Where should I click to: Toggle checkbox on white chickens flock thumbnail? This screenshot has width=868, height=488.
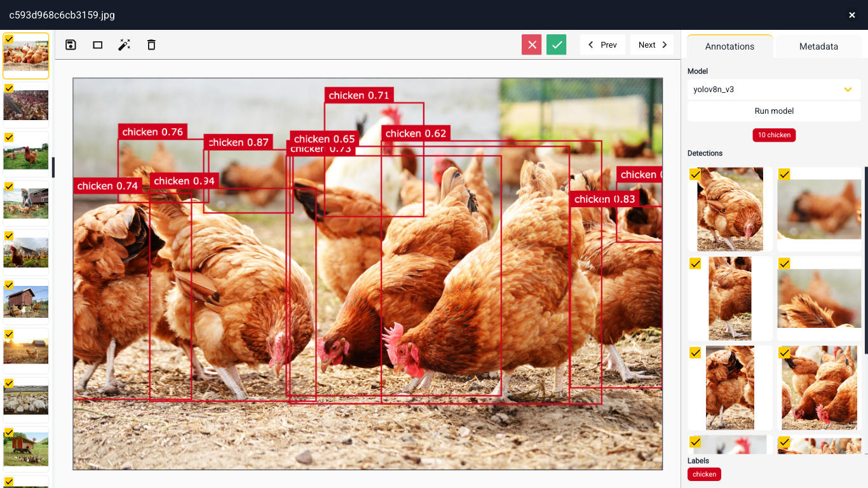pos(9,383)
